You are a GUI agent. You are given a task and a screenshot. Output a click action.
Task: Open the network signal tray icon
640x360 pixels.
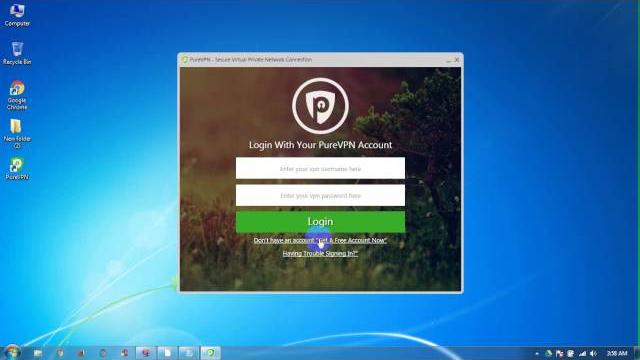pos(582,353)
